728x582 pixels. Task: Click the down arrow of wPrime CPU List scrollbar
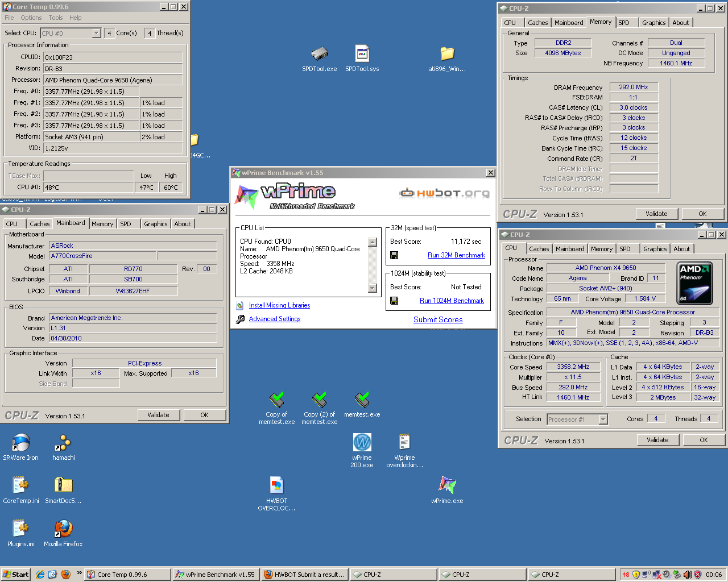(373, 288)
